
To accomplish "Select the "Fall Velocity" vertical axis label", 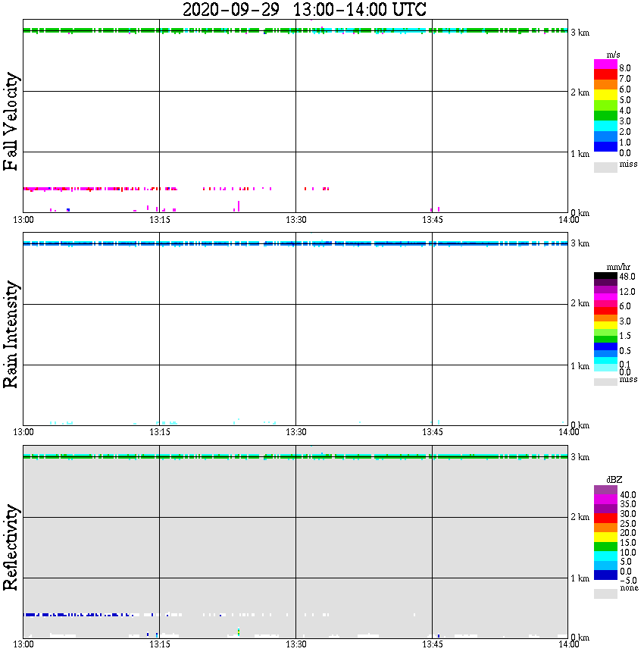I will pos(11,121).
